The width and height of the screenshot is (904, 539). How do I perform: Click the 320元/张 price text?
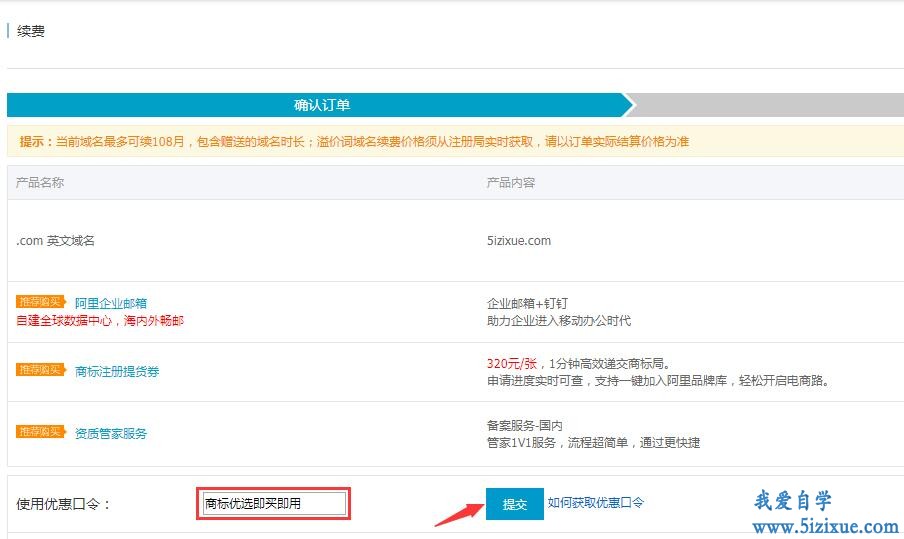click(512, 363)
